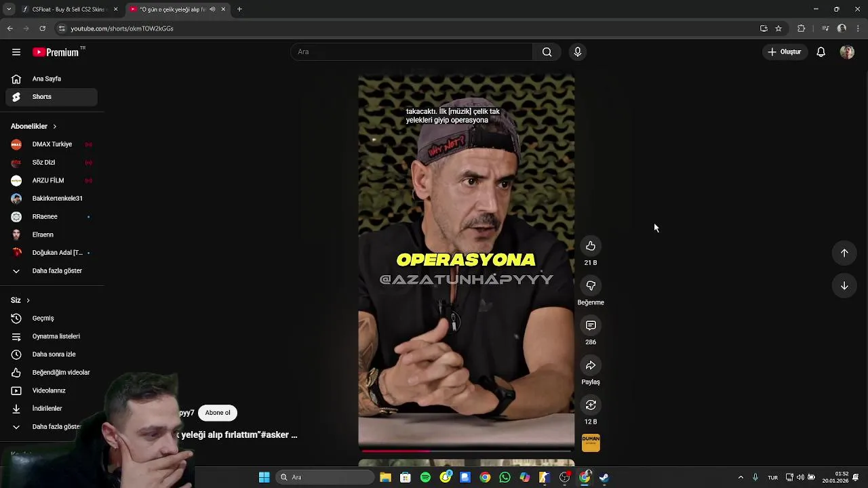The height and width of the screenshot is (488, 868).
Task: Click the YouTube Premium logo
Action: (56, 52)
